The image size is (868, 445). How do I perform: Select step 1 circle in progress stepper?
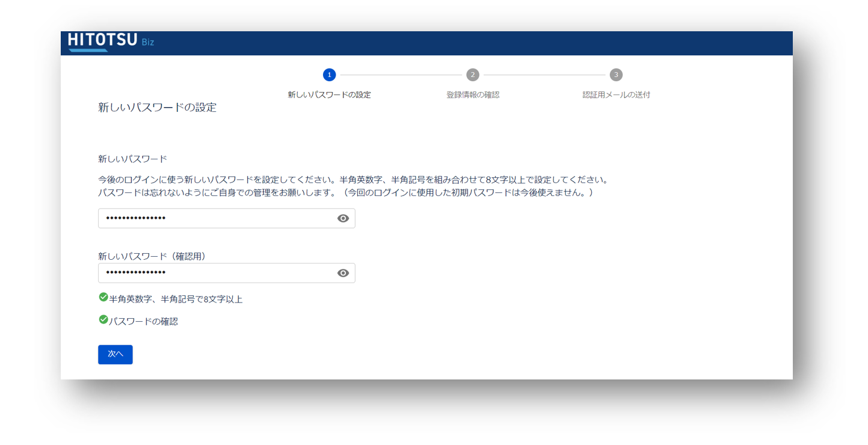click(329, 75)
